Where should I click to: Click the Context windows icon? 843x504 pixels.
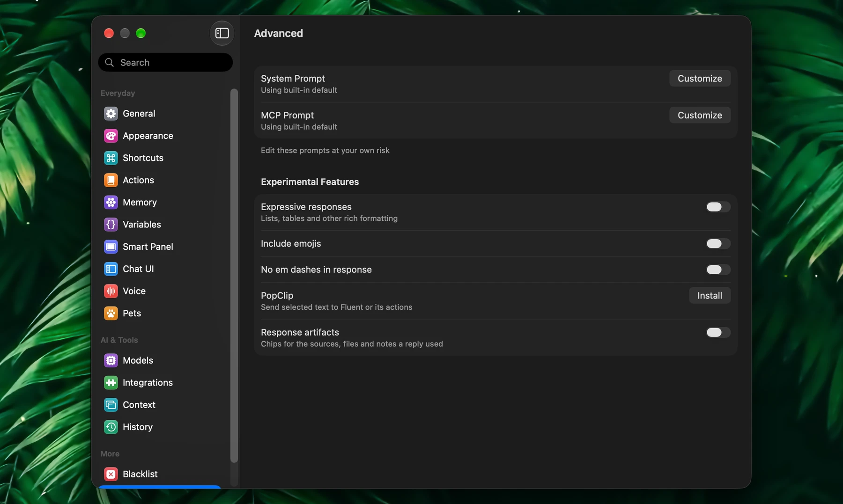(x=111, y=405)
